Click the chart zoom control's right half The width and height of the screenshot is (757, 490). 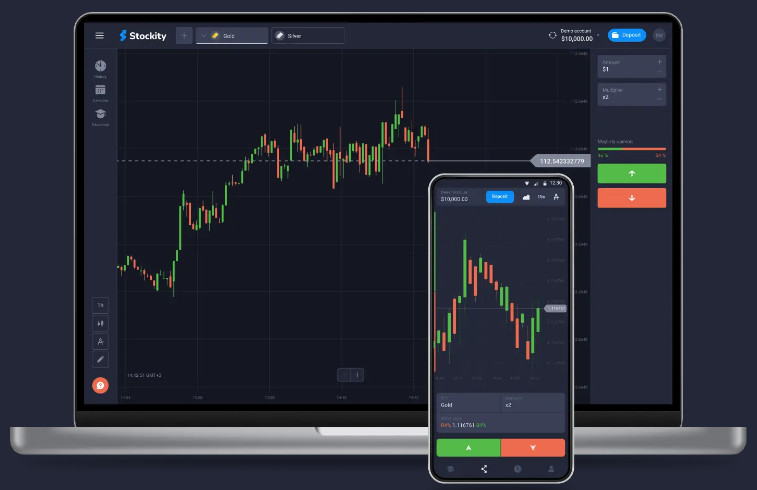(x=357, y=375)
